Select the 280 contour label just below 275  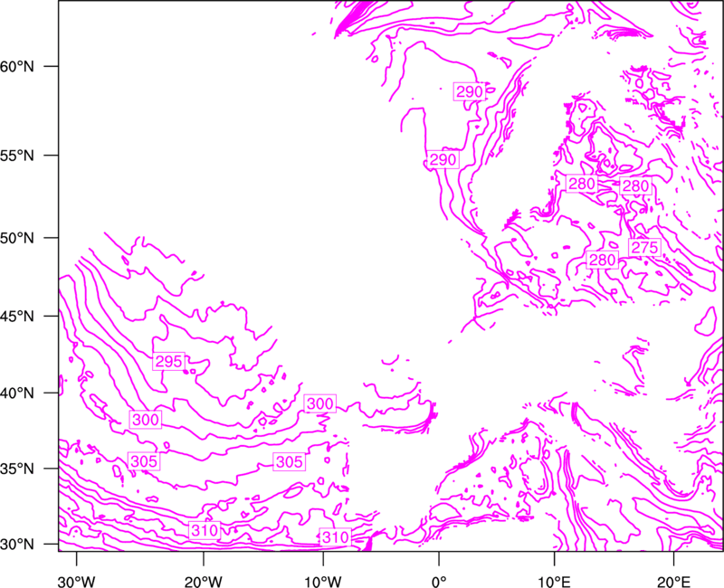click(x=603, y=260)
